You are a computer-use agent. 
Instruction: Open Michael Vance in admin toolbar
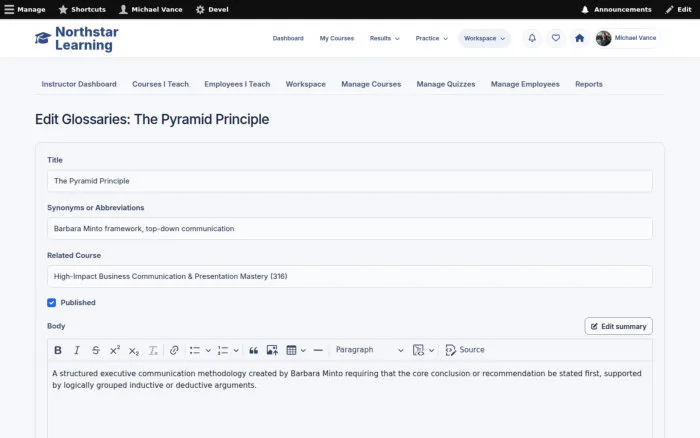pyautogui.click(x=151, y=9)
